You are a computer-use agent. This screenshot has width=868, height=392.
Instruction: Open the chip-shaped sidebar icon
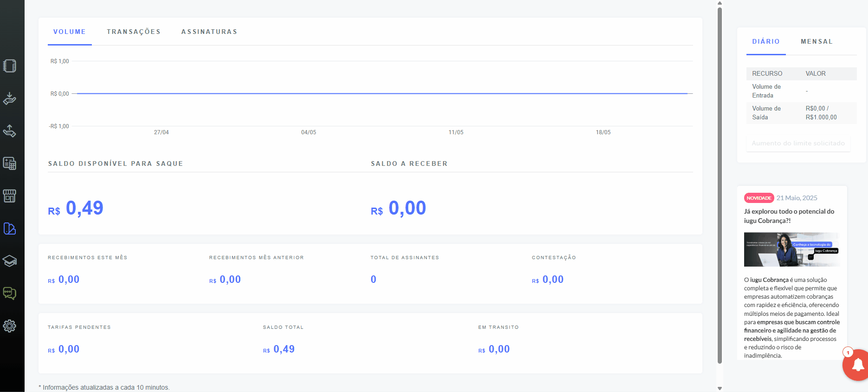click(10, 66)
